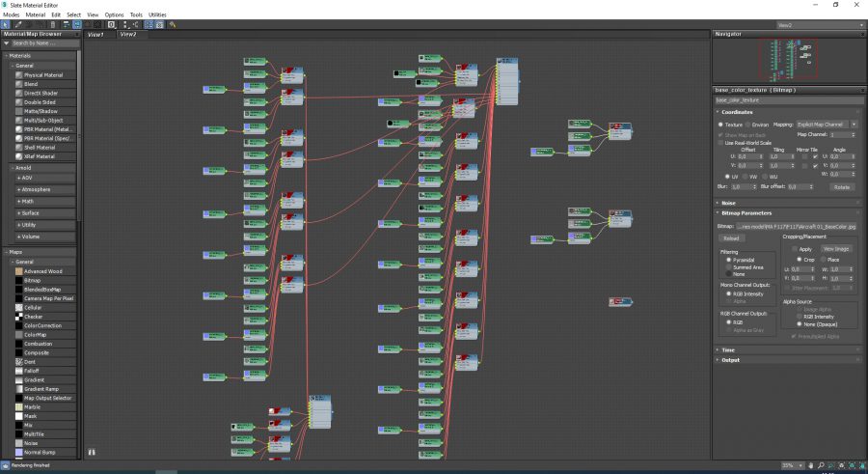The width and height of the screenshot is (868, 474).
Task: Select RGB Intensity under Alpha Source
Action: (x=799, y=317)
